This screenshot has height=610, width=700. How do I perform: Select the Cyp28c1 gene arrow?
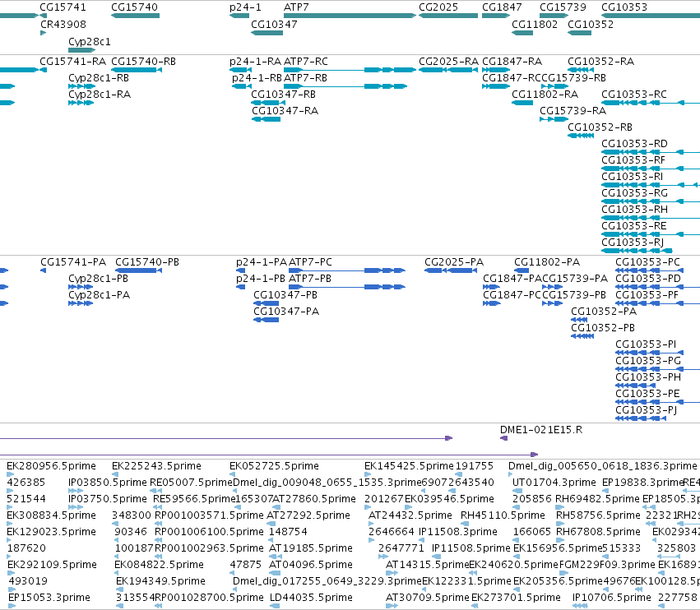(x=82, y=50)
